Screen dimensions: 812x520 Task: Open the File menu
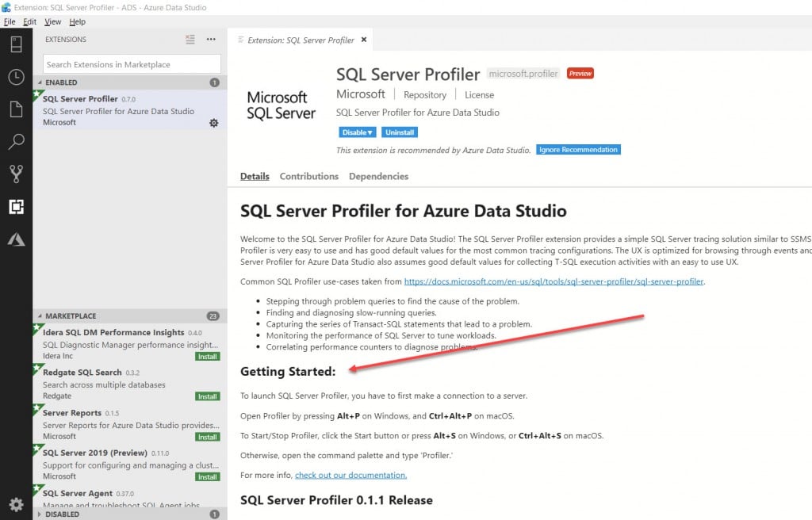pos(10,21)
